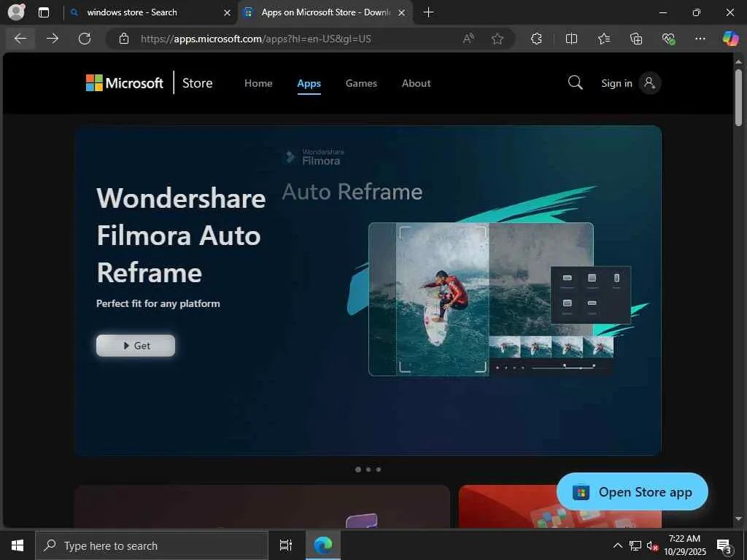
Task: Activate the Read aloud icon
Action: [468, 39]
